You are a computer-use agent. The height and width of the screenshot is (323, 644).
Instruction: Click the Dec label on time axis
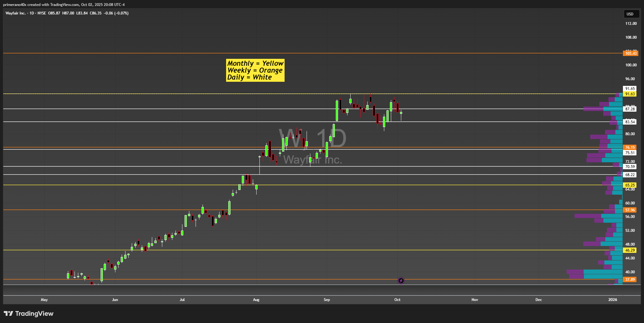pyautogui.click(x=539, y=300)
